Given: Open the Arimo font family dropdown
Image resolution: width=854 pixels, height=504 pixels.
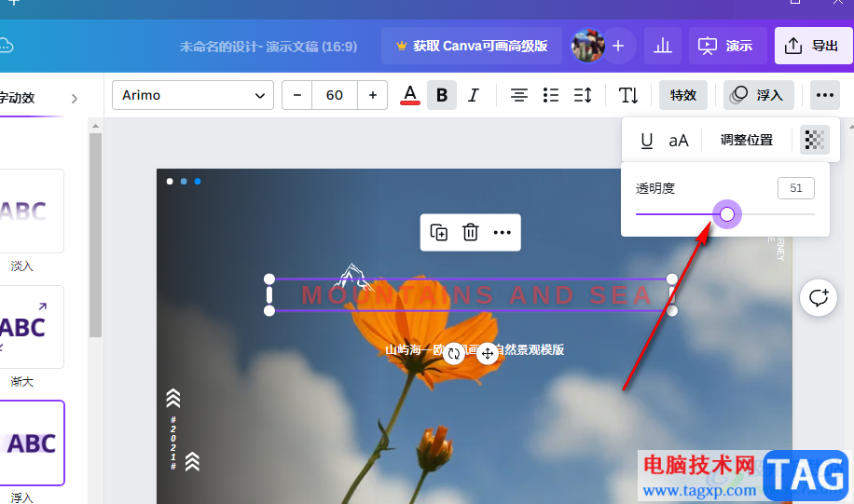Looking at the screenshot, I should tap(192, 95).
